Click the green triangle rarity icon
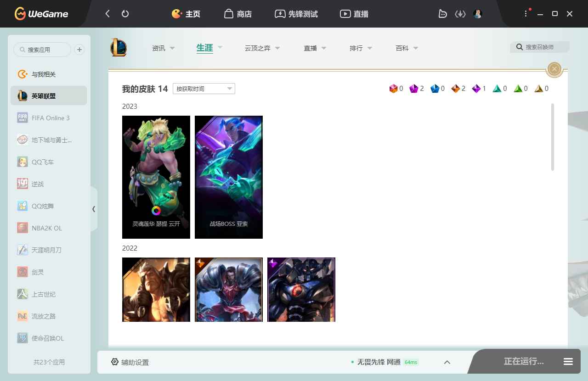The width and height of the screenshot is (588, 381). point(518,89)
